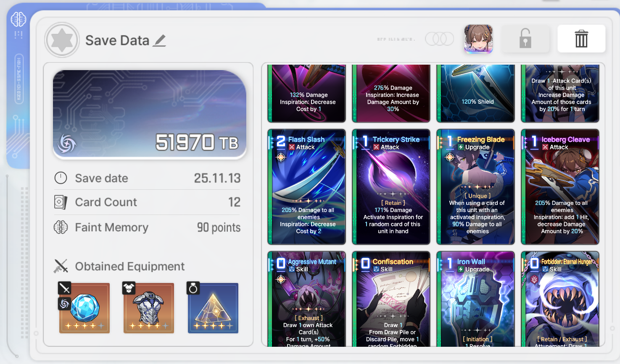
Task: Click the Upgrade type icon on Freezing Blade
Action: pos(461,147)
